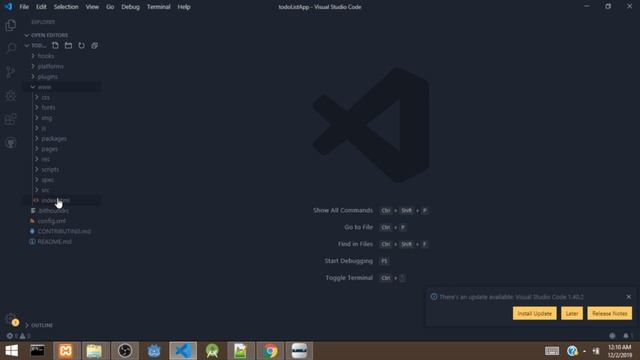Open Android Studio from the taskbar
This screenshot has width=640, height=360.
coord(212,351)
